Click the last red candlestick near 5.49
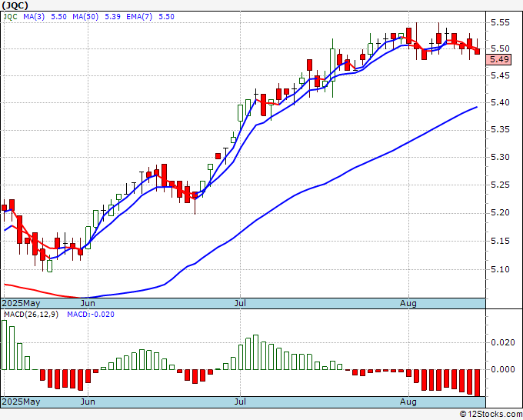The width and height of the screenshot is (523, 420). tap(478, 52)
